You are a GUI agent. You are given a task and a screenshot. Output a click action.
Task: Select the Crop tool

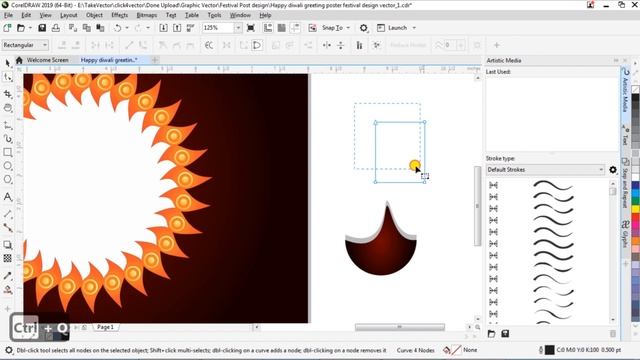tap(7, 94)
